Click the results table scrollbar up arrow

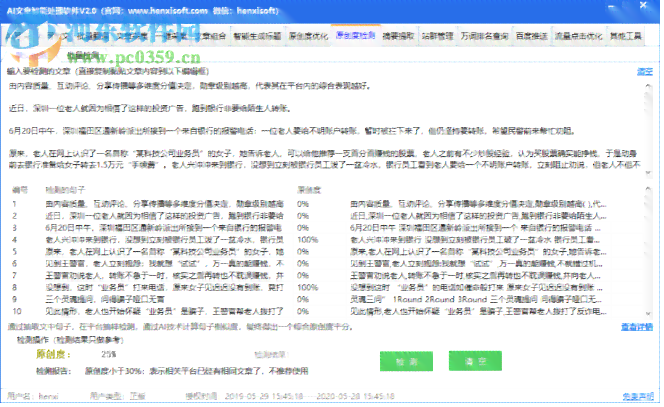tap(648, 189)
